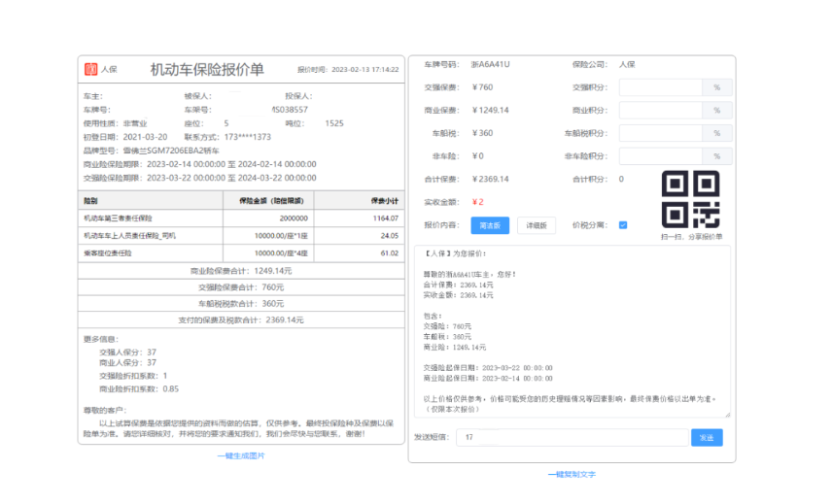Click the 商业险保险期限 date range line

tap(199, 164)
